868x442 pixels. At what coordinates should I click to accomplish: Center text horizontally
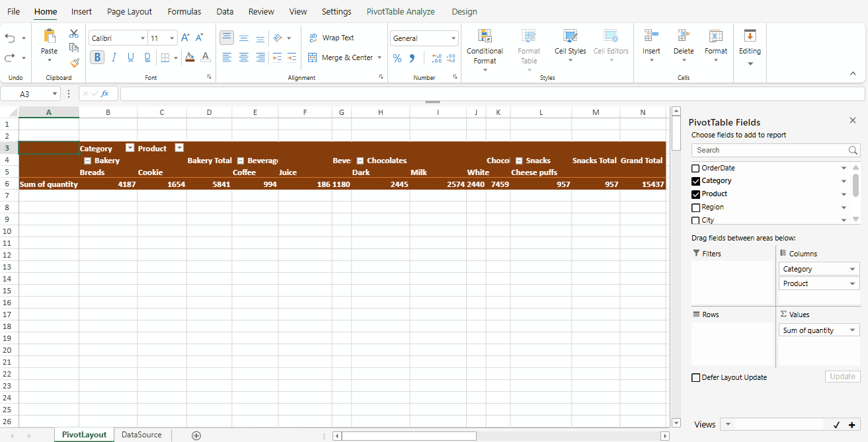(244, 57)
